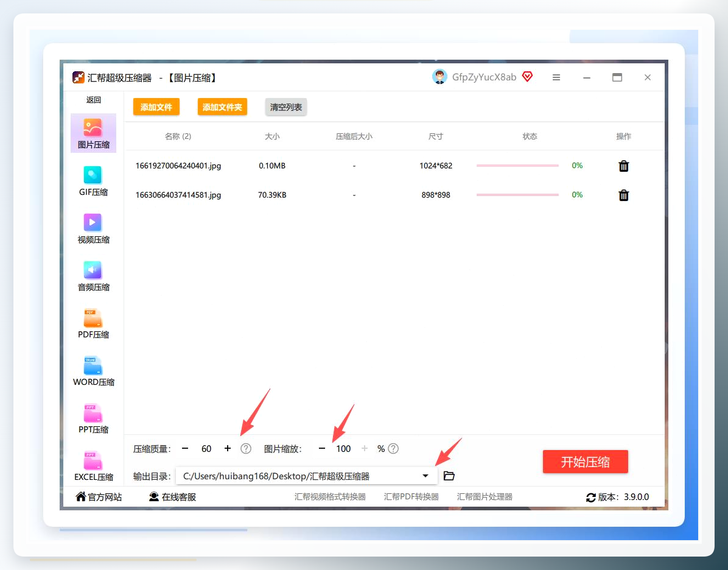This screenshot has width=728, height=570.
Task: Click the 图片缩放 value 100
Action: [343, 449]
